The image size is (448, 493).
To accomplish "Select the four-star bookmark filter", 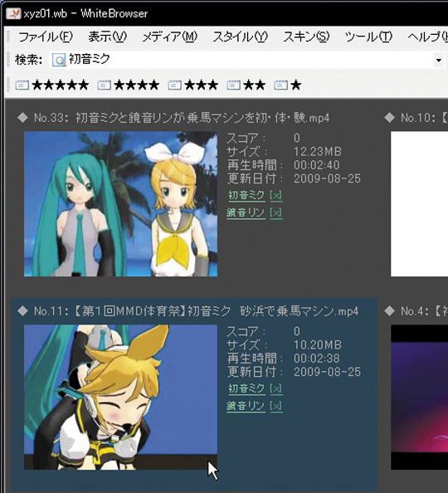I will tap(129, 85).
